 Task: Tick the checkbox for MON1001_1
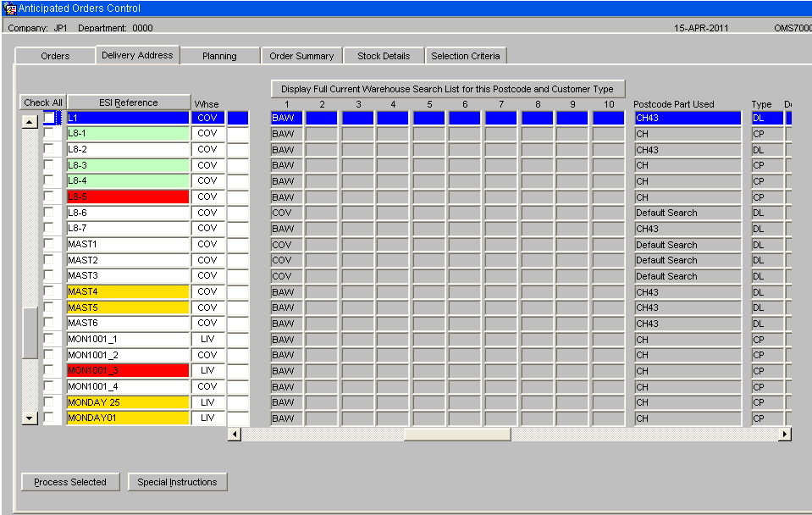[48, 339]
